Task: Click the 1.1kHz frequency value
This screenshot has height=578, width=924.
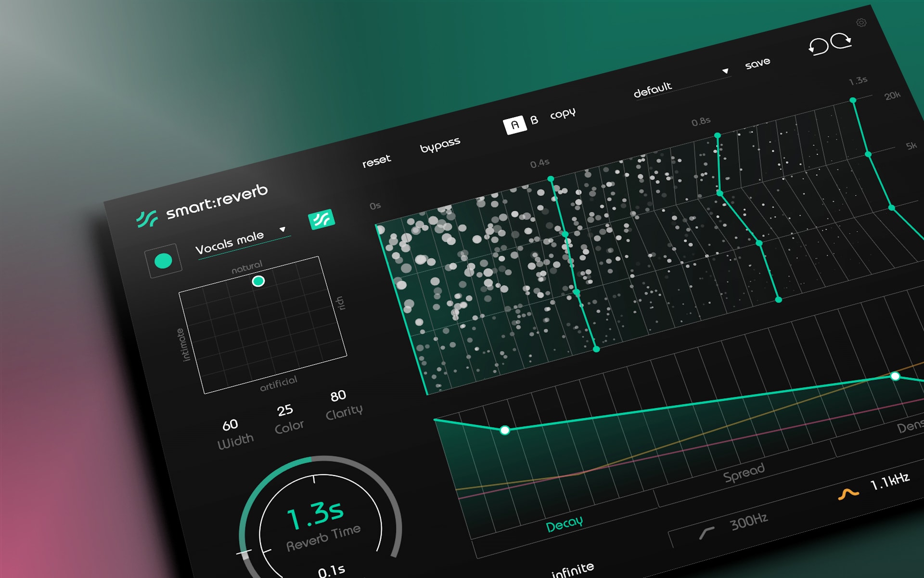Action: point(890,481)
